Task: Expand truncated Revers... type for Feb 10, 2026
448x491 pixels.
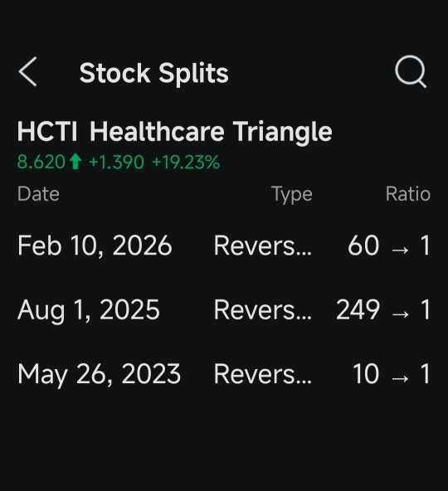Action: [262, 245]
